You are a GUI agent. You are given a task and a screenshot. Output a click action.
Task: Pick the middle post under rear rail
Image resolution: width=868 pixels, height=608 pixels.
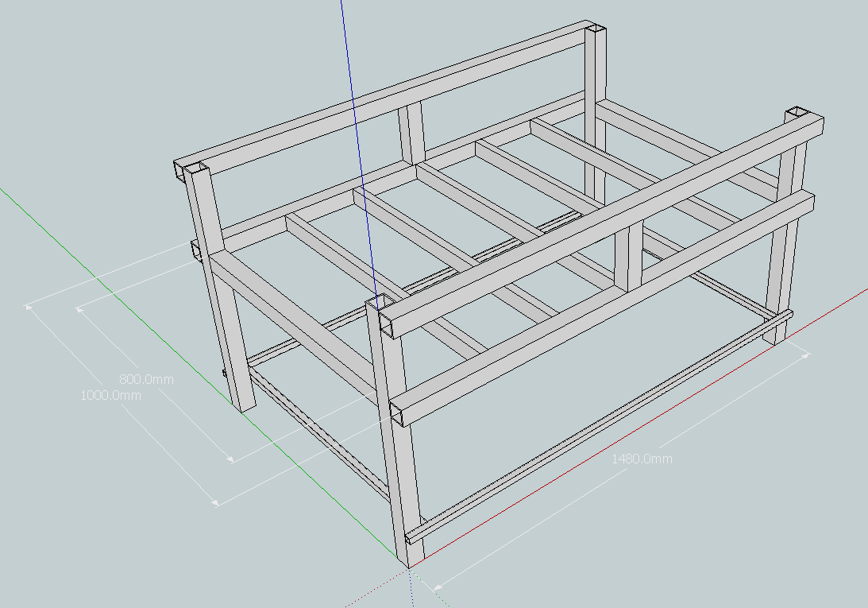[413, 133]
